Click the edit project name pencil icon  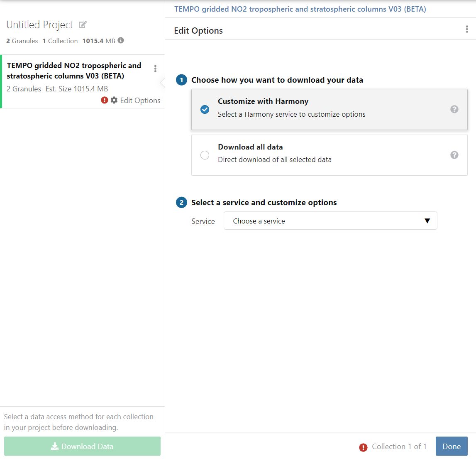click(x=83, y=25)
